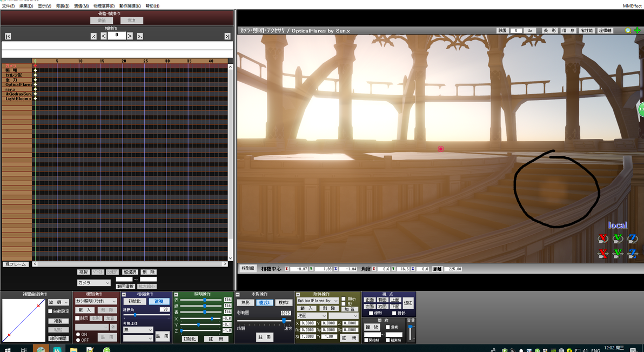Click the 影範囲 shadow range slider

point(265,320)
